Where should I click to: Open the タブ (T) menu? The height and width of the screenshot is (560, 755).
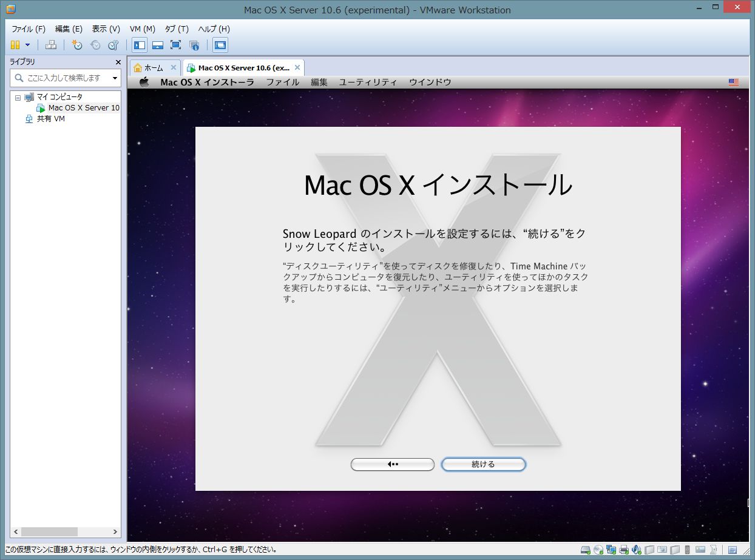point(177,29)
